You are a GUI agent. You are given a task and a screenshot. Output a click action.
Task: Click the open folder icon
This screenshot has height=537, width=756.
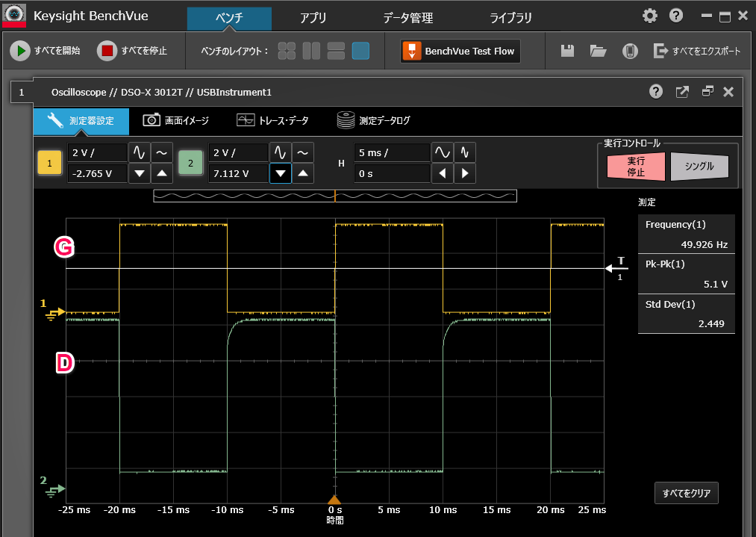click(x=598, y=51)
